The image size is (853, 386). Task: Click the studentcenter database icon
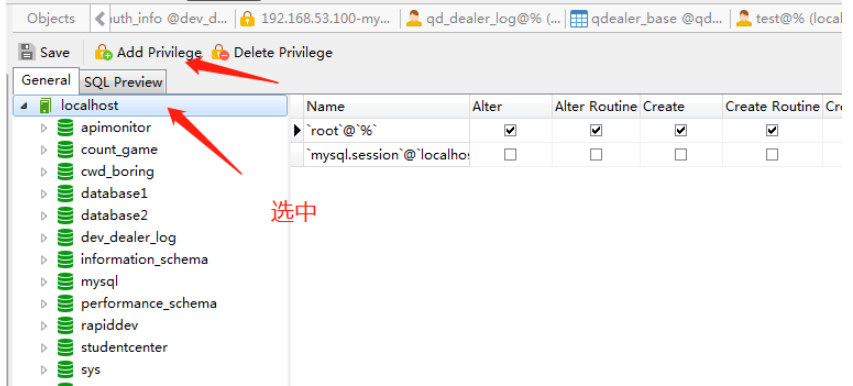tap(65, 347)
